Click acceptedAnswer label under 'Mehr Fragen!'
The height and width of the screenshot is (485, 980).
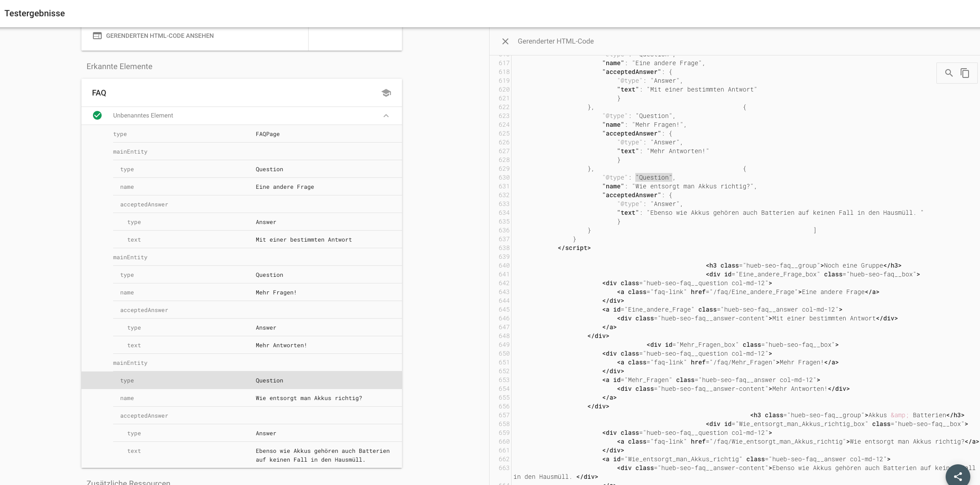(x=144, y=310)
